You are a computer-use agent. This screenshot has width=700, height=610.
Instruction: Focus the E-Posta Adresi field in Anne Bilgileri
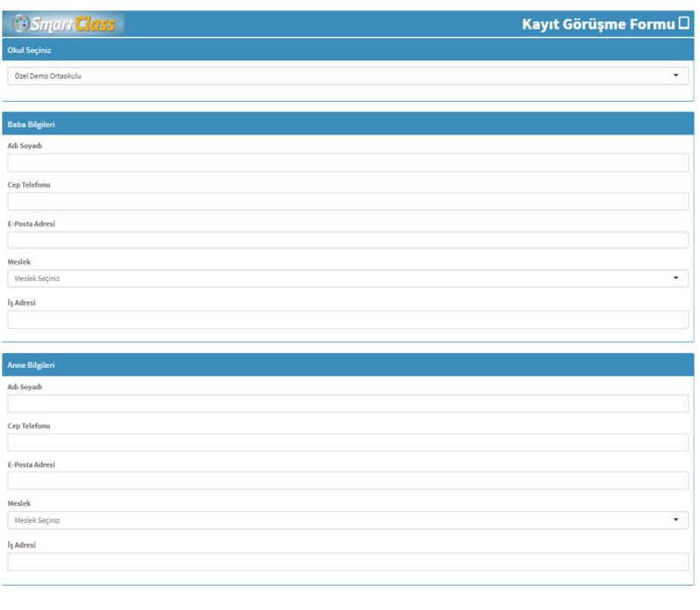coord(348,481)
